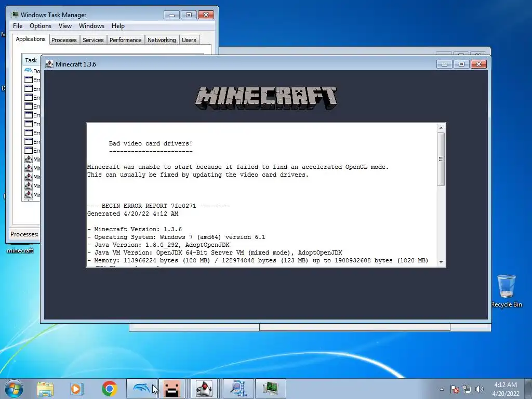Minimize the Windows Task Manager window
This screenshot has width=532, height=399.
(x=171, y=15)
